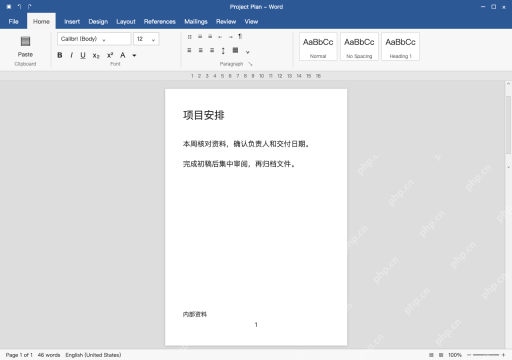This screenshot has width=512, height=360.
Task: Switch to the References tab
Action: coord(160,22)
